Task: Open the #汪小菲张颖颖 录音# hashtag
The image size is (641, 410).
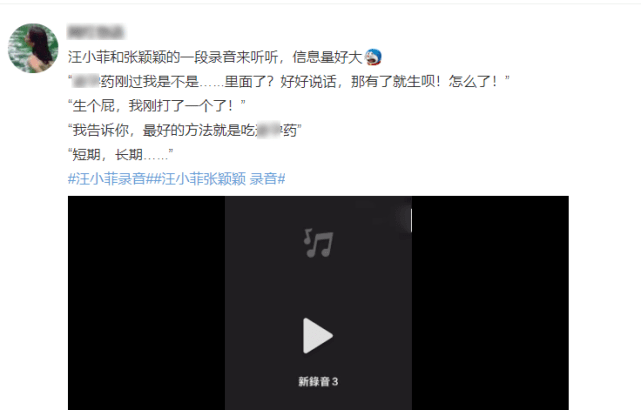Action: click(x=220, y=179)
